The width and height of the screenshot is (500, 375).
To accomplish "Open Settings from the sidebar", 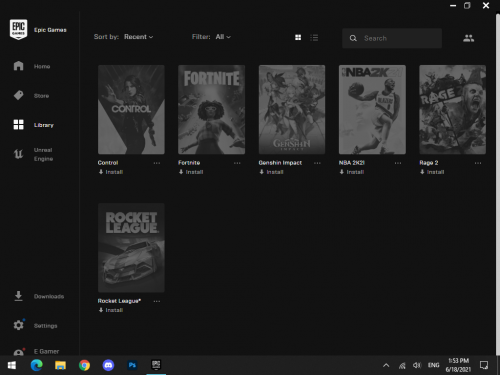I will pyautogui.click(x=45, y=326).
